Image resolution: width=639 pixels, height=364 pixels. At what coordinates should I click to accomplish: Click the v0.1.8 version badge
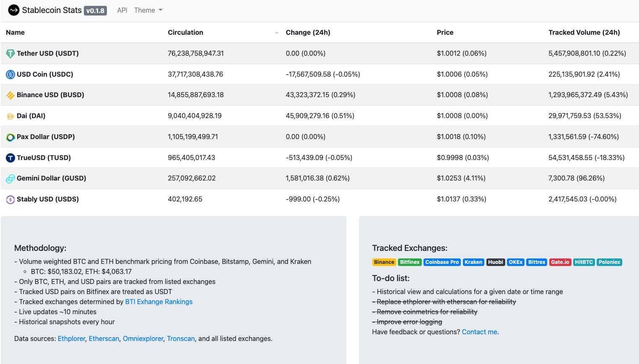95,10
